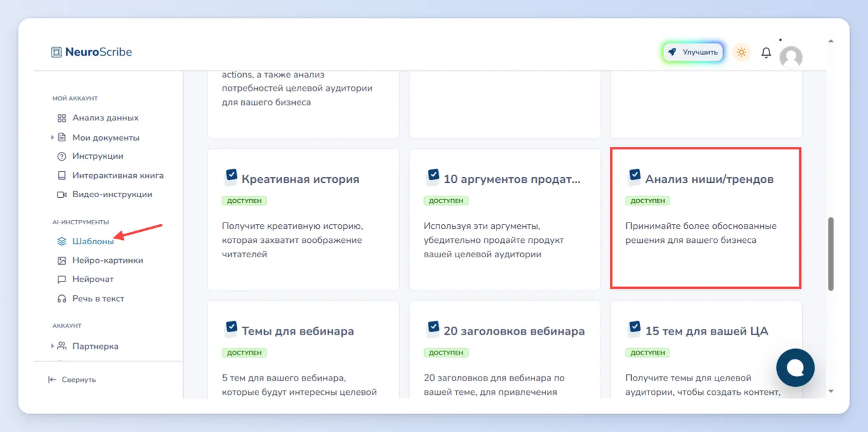Click the Нейро-картинки image icon
868x432 pixels.
(61, 260)
